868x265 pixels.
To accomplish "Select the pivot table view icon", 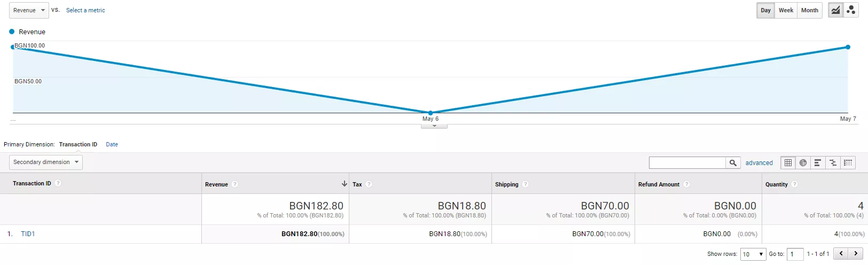I will pyautogui.click(x=848, y=163).
